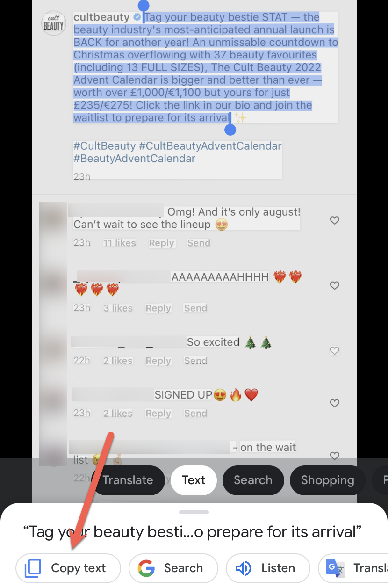Tap Send under the SIGNED UP comment
The height and width of the screenshot is (588, 388).
click(x=195, y=413)
